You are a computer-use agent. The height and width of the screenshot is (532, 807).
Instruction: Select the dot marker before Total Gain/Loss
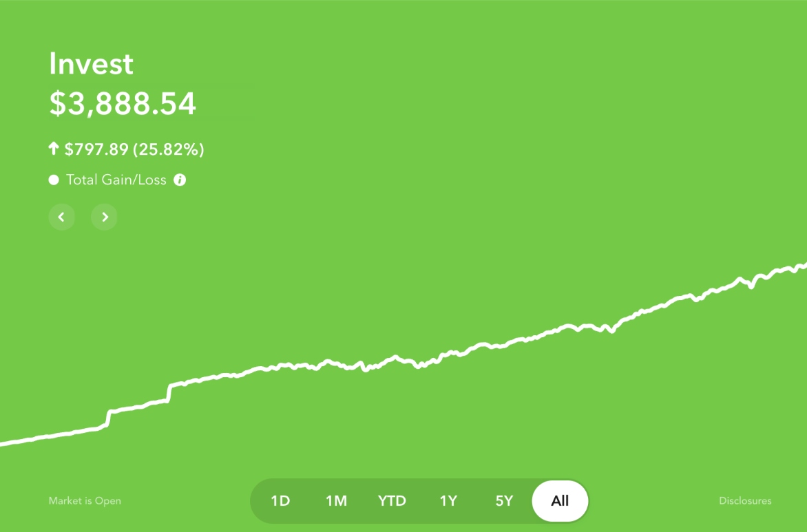(53, 179)
